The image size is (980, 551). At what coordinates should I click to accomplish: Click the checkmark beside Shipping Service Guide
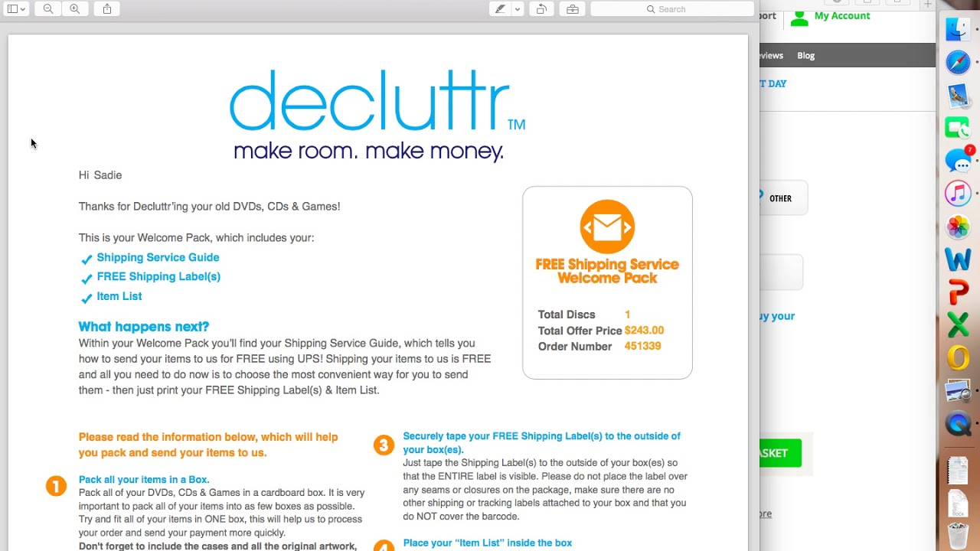pos(87,259)
